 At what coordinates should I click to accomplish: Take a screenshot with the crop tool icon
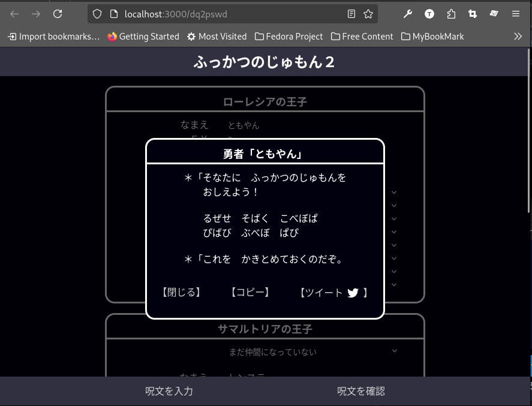tap(473, 14)
